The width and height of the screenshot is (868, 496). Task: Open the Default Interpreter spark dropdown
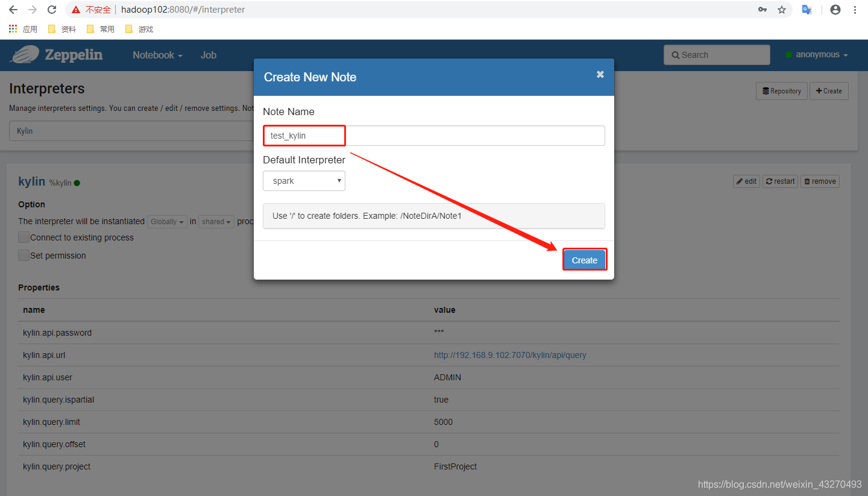(x=304, y=181)
